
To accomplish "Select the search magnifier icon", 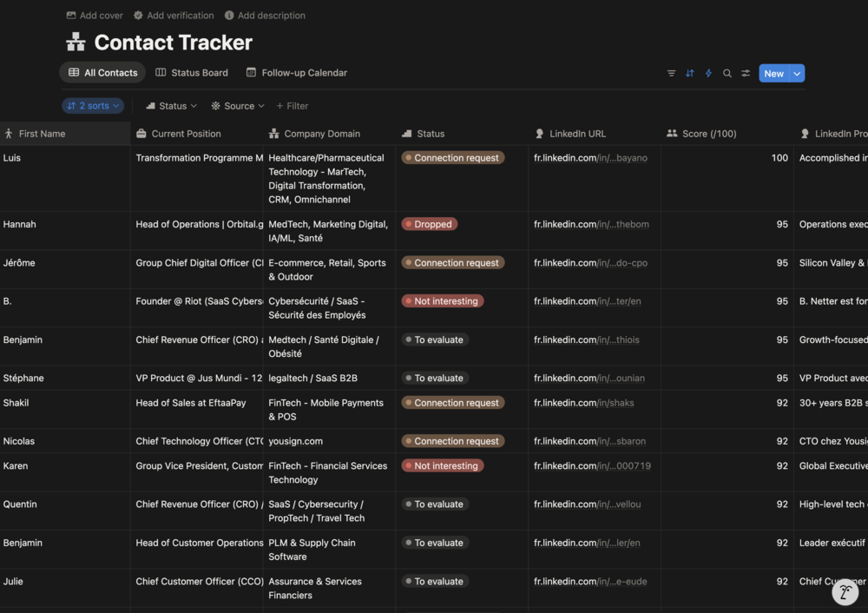I will pyautogui.click(x=727, y=73).
